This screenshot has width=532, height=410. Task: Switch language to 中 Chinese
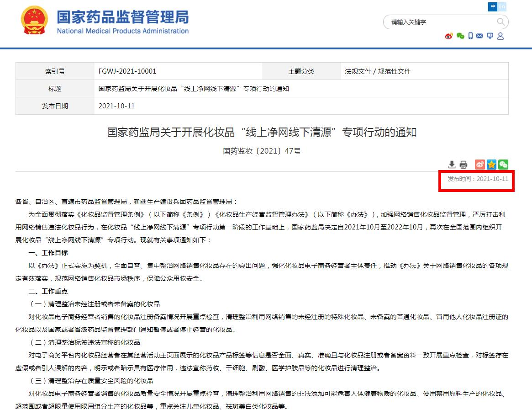493,6
